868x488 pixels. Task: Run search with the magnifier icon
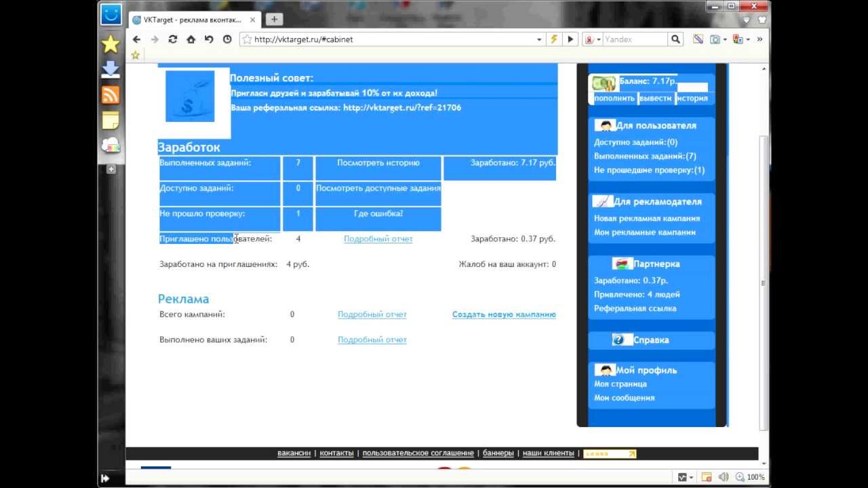point(675,39)
